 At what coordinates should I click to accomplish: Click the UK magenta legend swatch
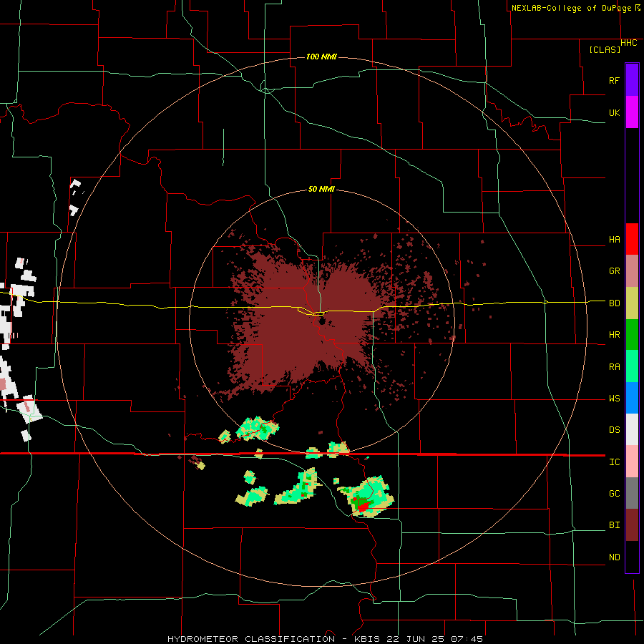632,112
